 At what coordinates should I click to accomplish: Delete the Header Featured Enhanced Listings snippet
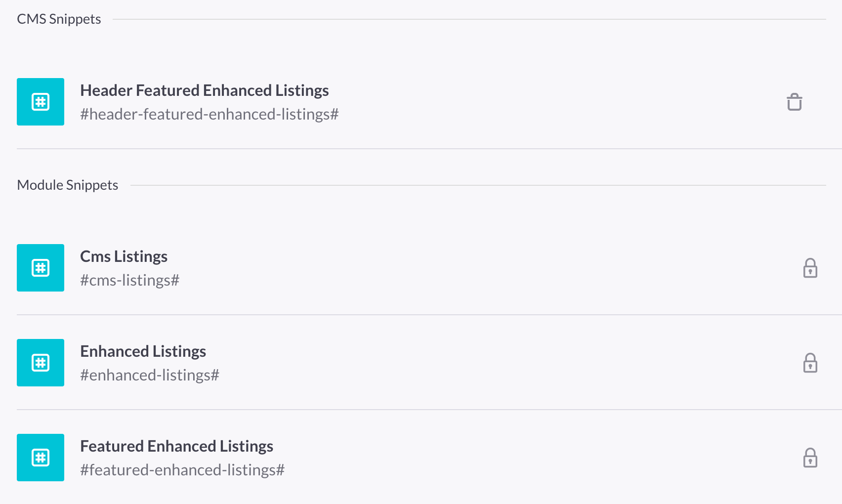pyautogui.click(x=794, y=102)
